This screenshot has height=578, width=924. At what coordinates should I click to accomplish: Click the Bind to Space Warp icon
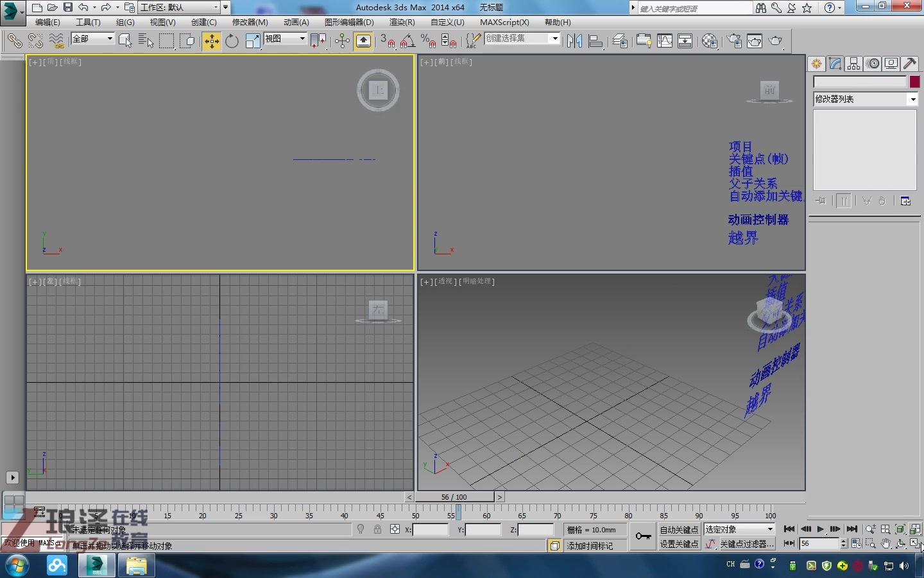tap(56, 41)
